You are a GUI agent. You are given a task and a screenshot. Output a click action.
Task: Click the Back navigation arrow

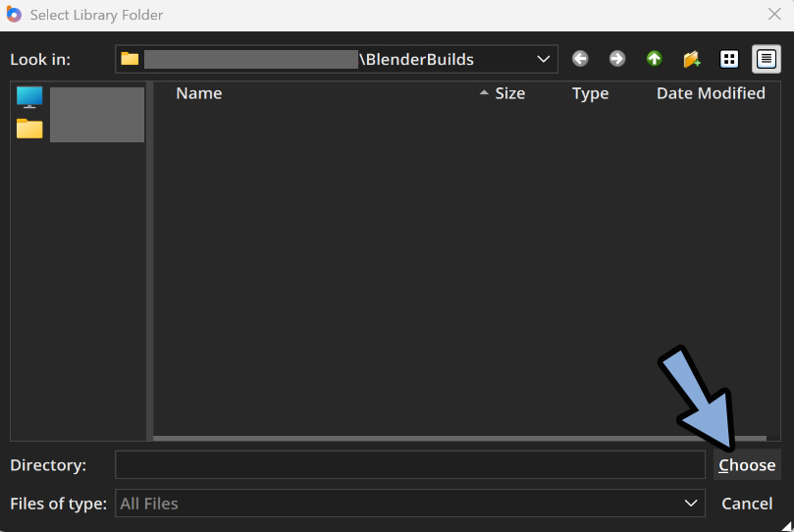(580, 59)
